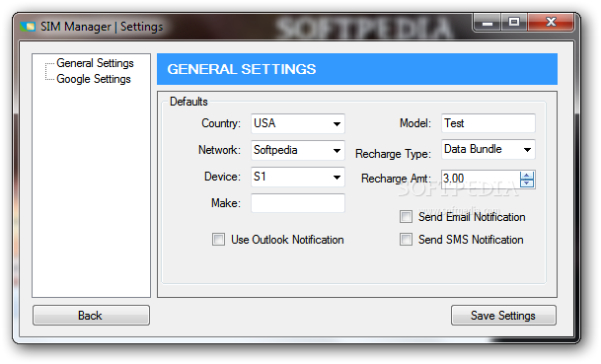The image size is (601, 364).
Task: Click the Recharge Amt value field
Action: point(480,179)
